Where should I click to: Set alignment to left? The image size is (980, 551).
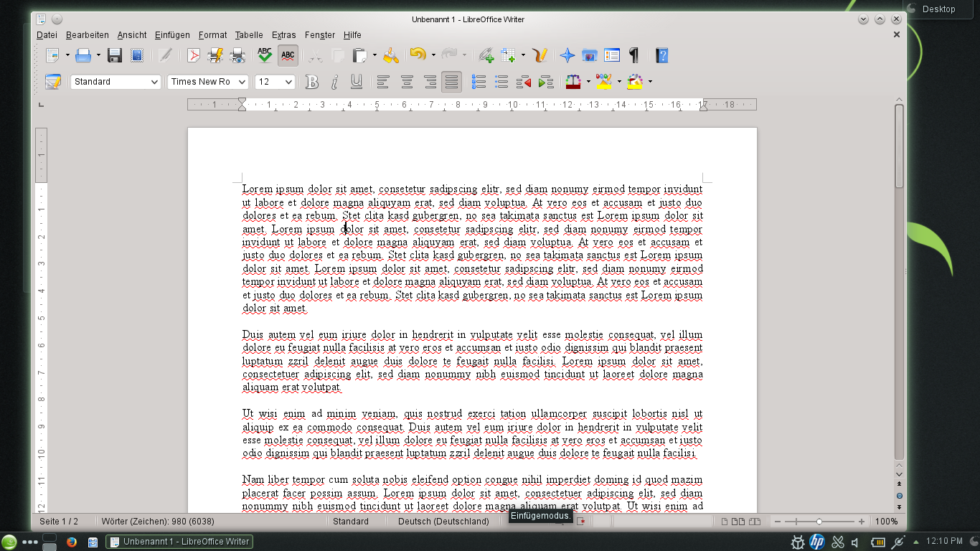point(383,82)
